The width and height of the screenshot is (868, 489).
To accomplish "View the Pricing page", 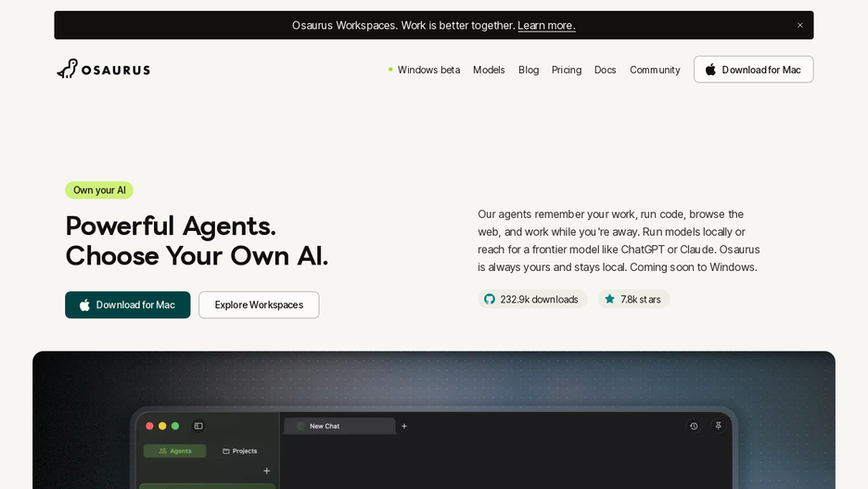I will click(567, 70).
